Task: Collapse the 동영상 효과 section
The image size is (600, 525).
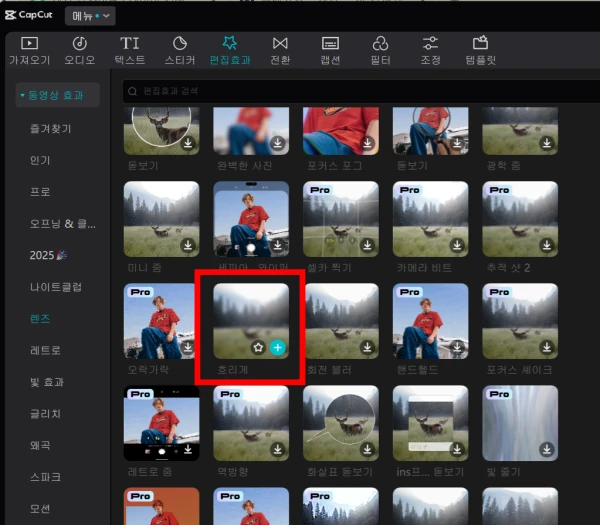Action: [x=57, y=95]
